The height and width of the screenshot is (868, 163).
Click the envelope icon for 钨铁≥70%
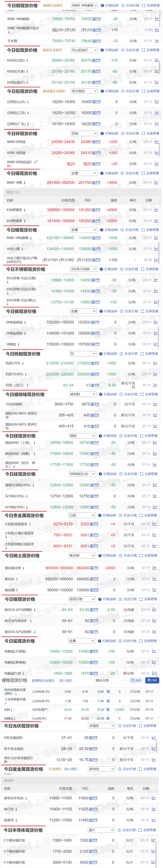97,363
